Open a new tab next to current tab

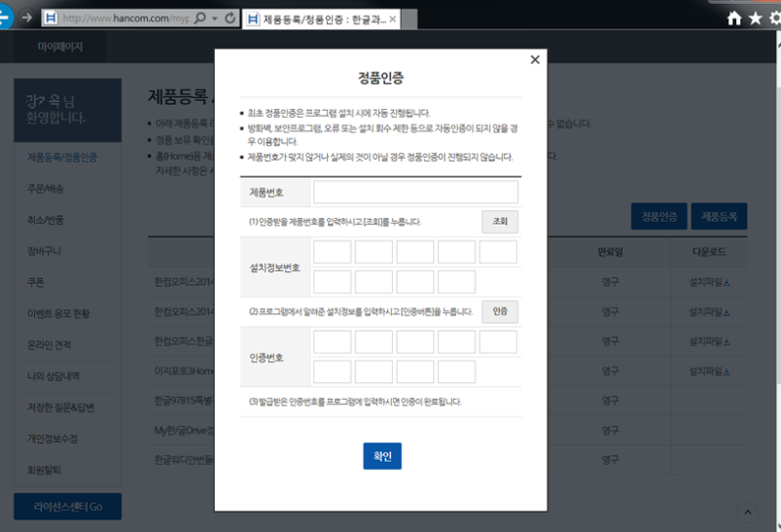tap(408, 18)
